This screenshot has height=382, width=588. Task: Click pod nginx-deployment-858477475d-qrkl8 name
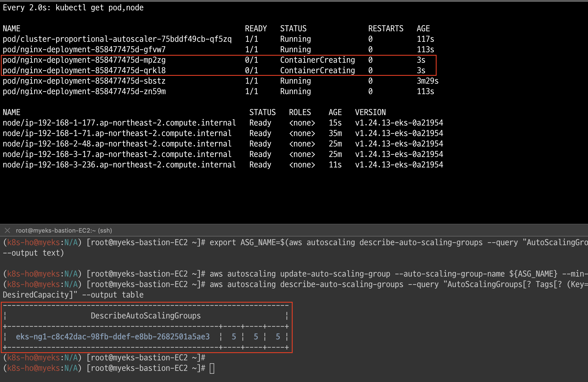tap(84, 71)
